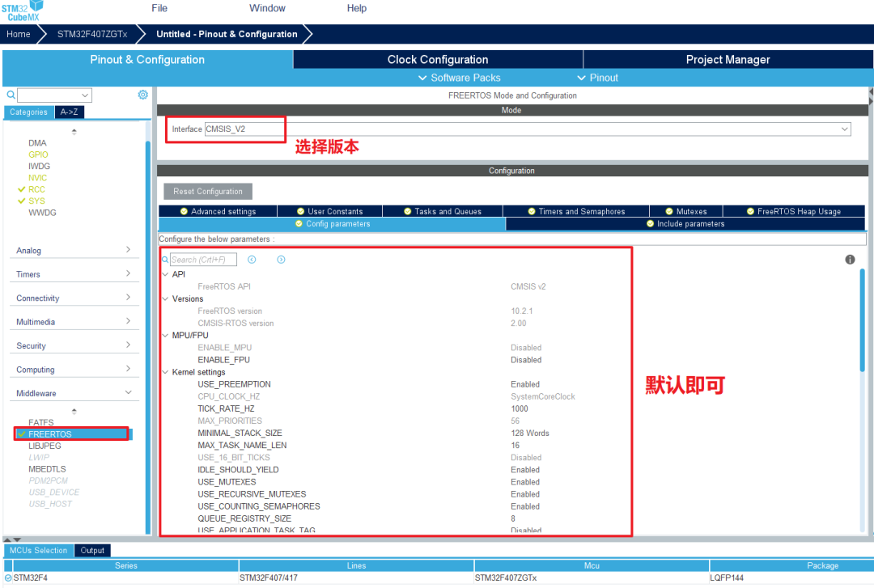The width and height of the screenshot is (874, 588).
Task: Expand the Analog category
Action: (74, 250)
